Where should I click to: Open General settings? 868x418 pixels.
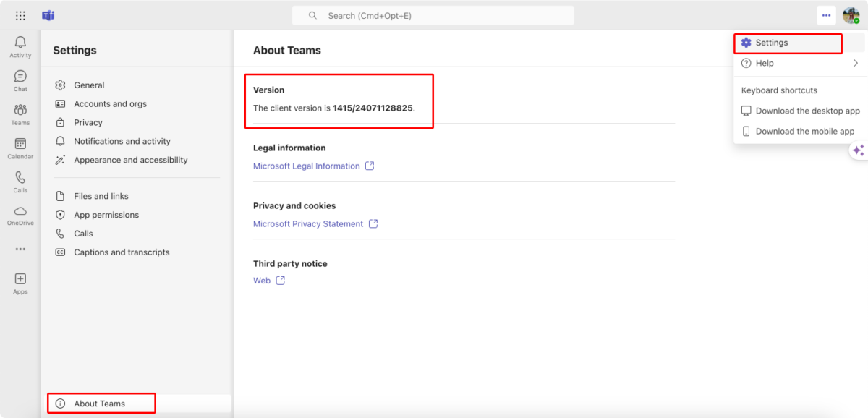point(136,85)
